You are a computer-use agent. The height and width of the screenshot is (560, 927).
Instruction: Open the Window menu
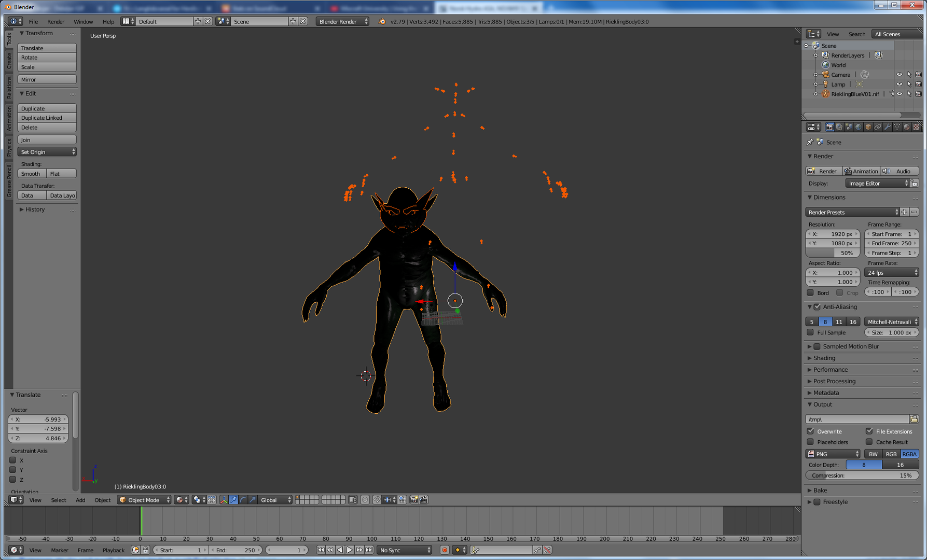coord(83,22)
